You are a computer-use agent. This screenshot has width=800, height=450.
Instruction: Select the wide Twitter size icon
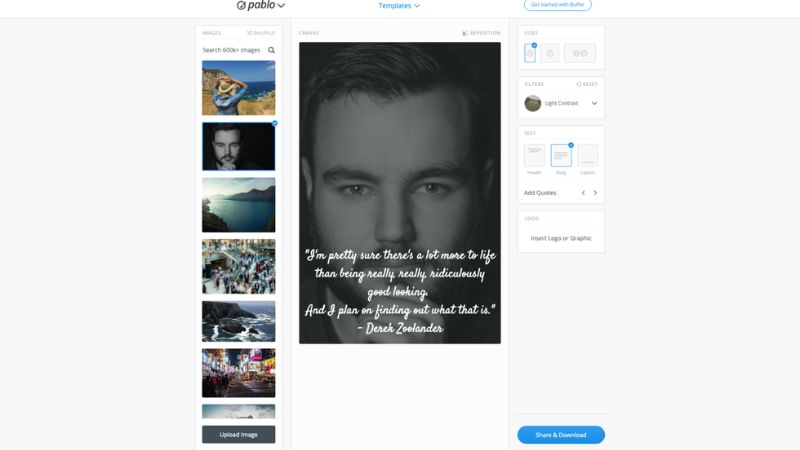[580, 54]
